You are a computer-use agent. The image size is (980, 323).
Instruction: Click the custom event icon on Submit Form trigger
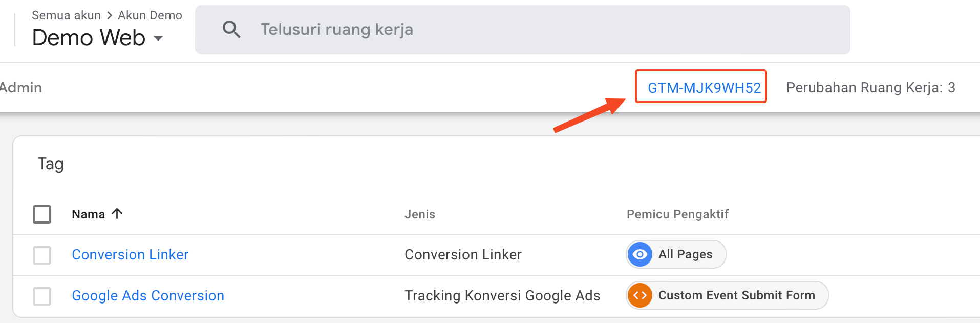tap(640, 295)
